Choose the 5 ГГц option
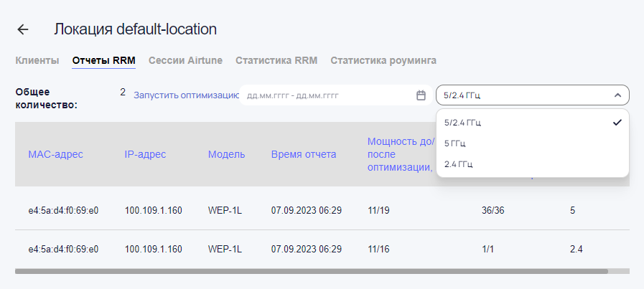Image resolution: width=644 pixels, height=289 pixels. (x=455, y=143)
